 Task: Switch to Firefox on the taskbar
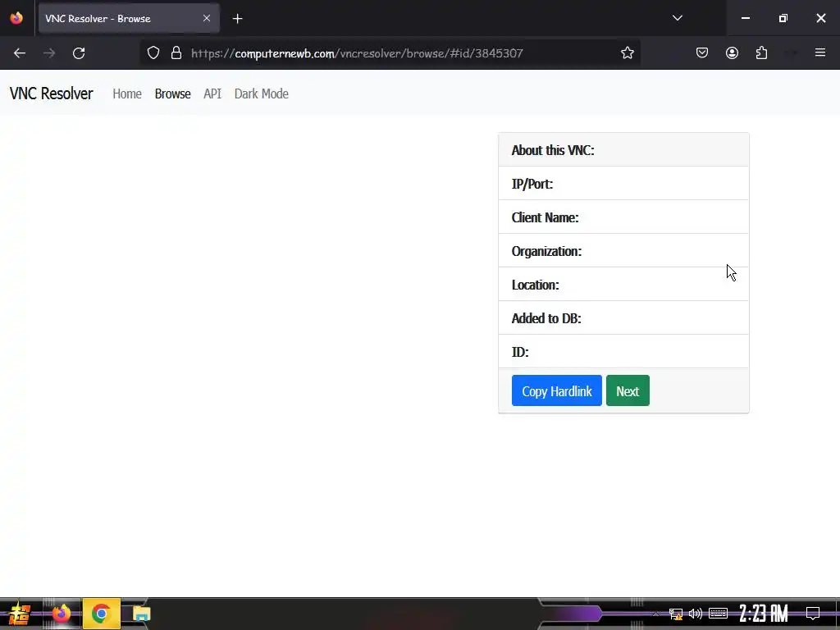(62, 614)
